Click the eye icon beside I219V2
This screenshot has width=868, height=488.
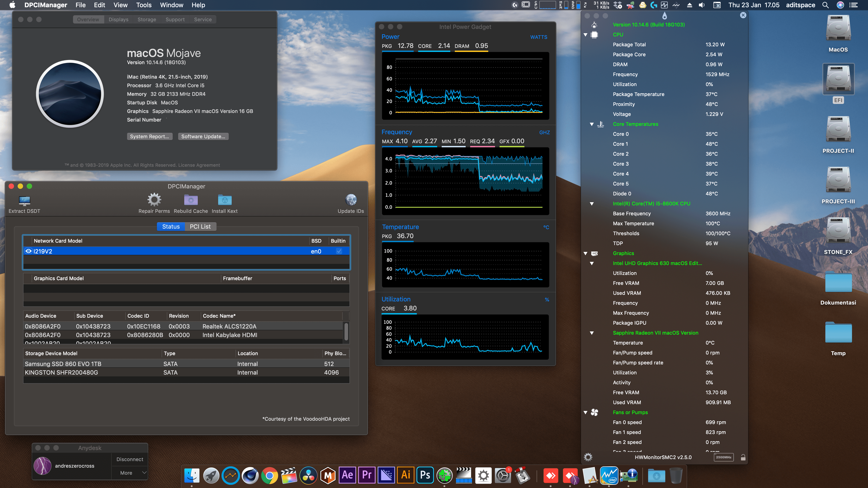pos(29,251)
